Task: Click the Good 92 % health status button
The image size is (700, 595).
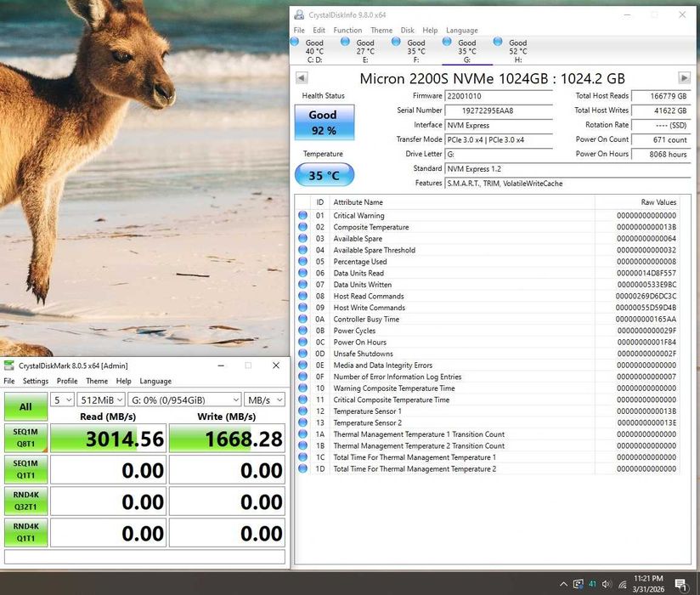Action: 325,122
